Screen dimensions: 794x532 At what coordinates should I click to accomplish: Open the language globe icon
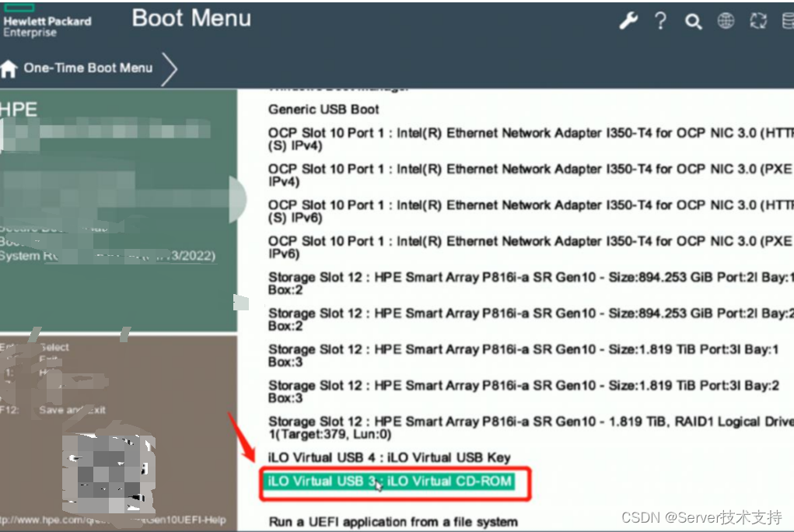point(726,21)
